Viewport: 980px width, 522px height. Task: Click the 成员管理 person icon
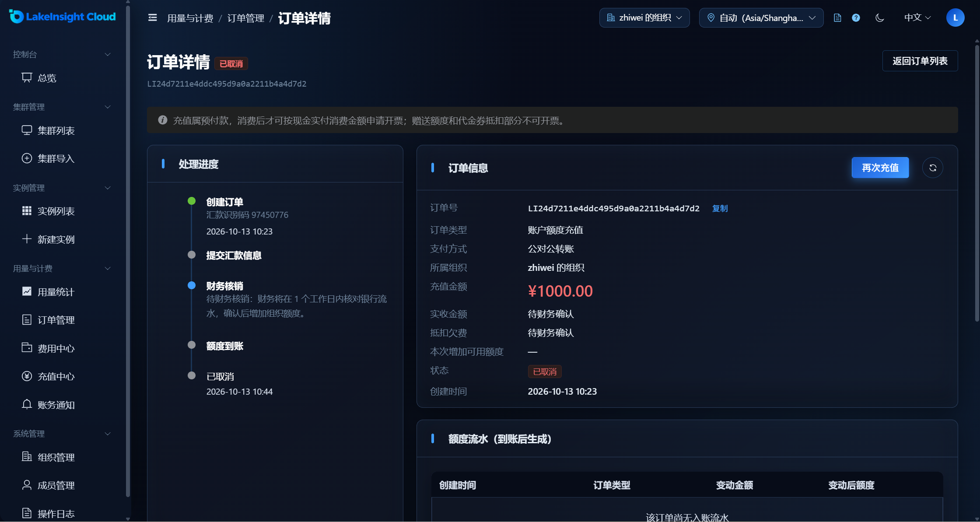pos(27,485)
